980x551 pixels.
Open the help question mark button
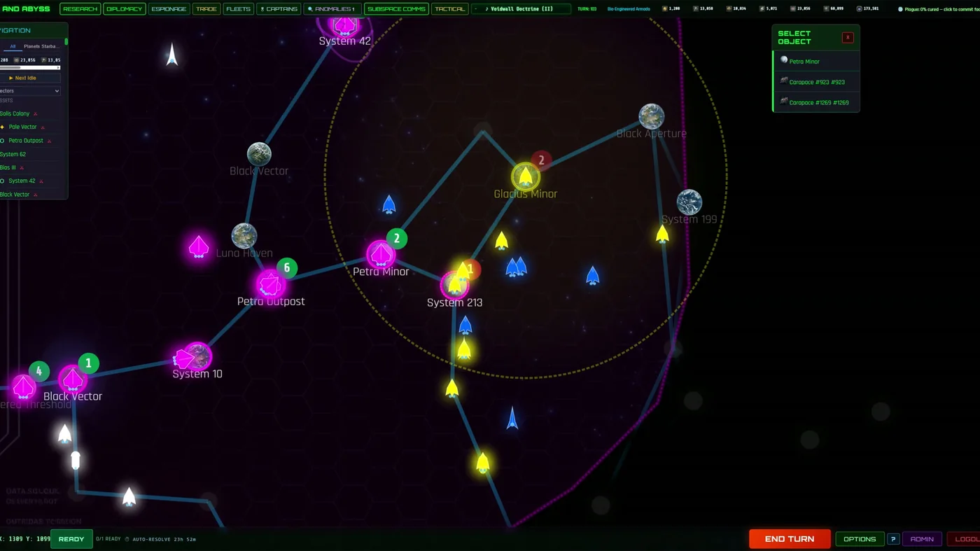pos(893,539)
